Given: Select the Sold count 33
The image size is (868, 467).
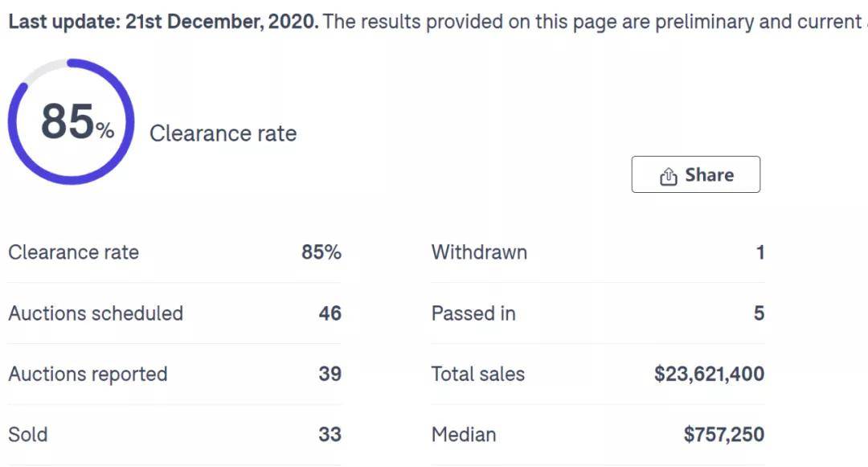Looking at the screenshot, I should pos(330,435).
